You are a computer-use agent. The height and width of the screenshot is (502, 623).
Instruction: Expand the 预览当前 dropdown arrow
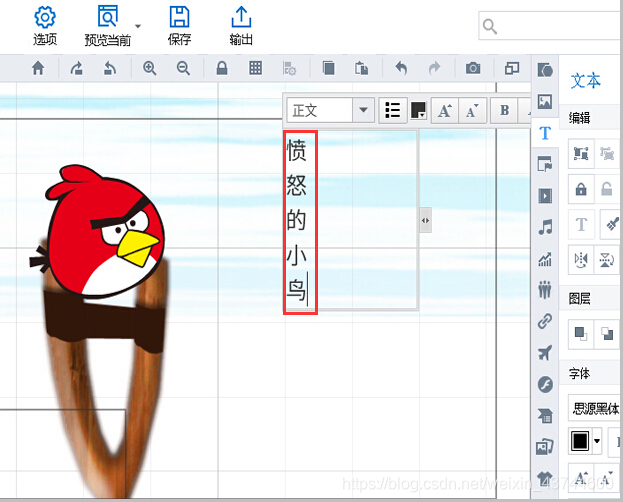138,26
